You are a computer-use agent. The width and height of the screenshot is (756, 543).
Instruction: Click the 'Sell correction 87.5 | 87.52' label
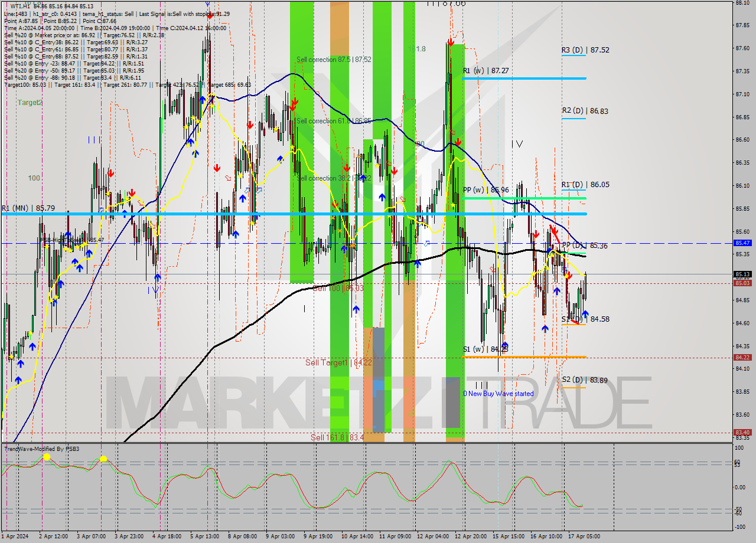click(334, 60)
